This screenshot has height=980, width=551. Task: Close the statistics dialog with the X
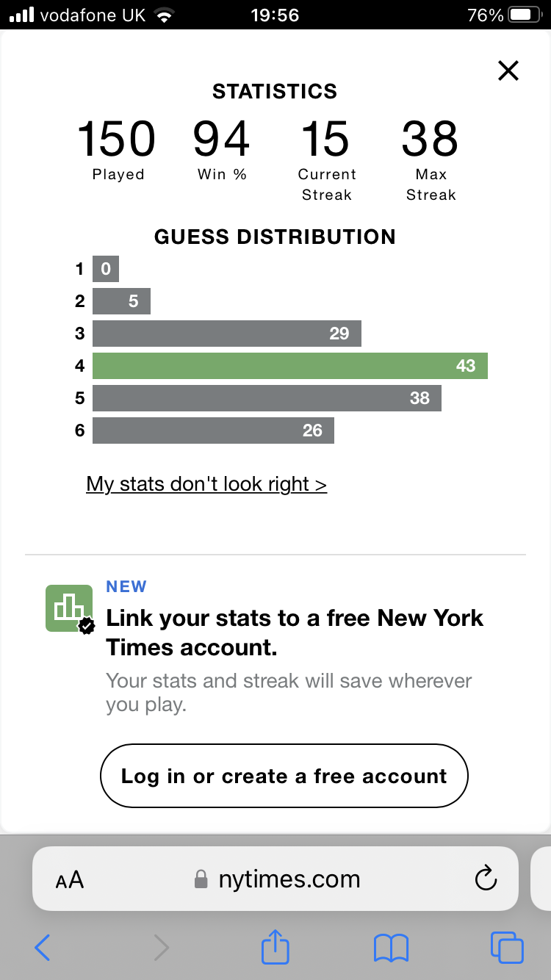coord(508,71)
